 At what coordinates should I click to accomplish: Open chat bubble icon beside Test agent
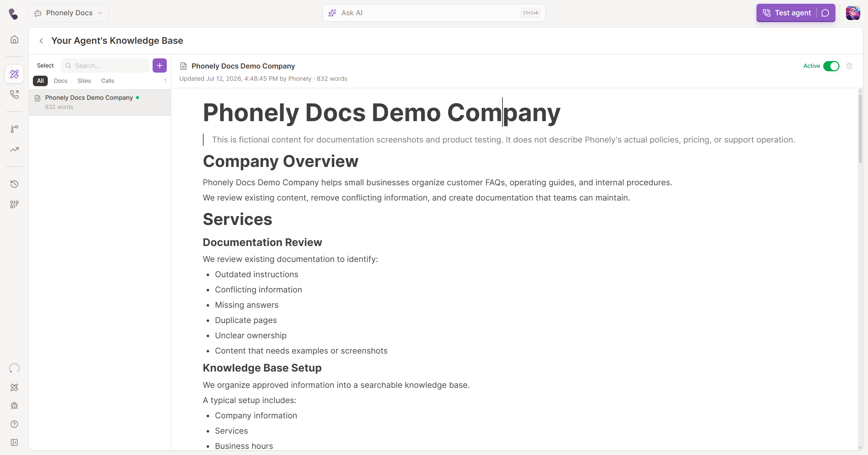tap(826, 13)
